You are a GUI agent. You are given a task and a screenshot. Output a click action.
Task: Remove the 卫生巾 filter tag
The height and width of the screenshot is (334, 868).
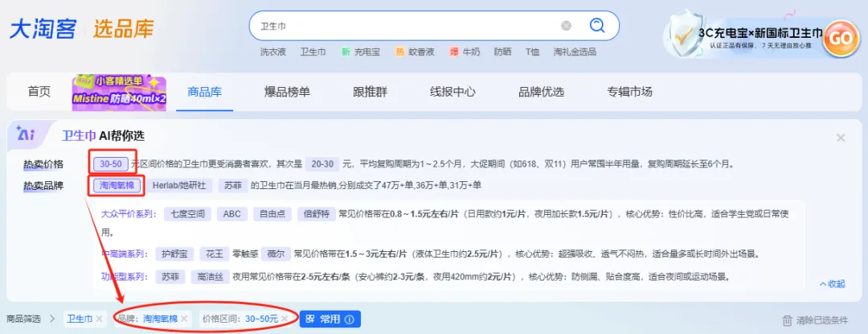(x=99, y=319)
